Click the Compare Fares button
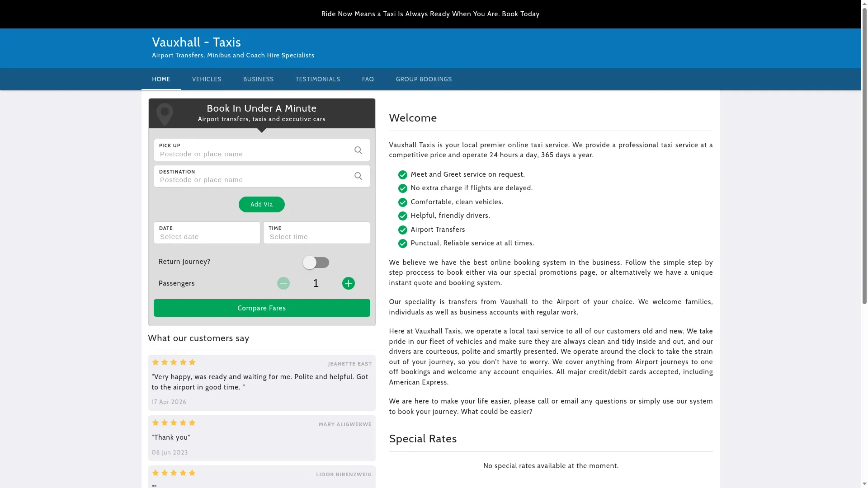Screen dimensions: 868x488 (262, 308)
